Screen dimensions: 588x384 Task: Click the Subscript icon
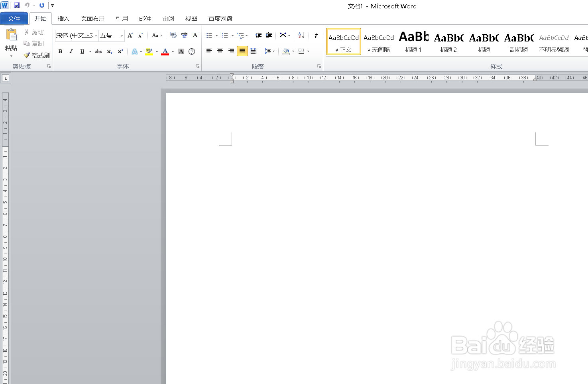tap(109, 51)
